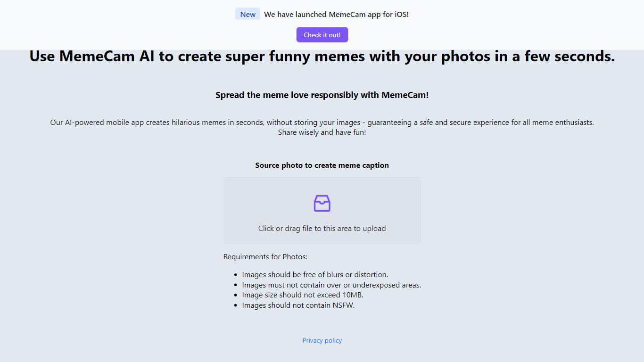The height and width of the screenshot is (362, 644).
Task: Click the NSFW requirement list item
Action: pos(298,305)
